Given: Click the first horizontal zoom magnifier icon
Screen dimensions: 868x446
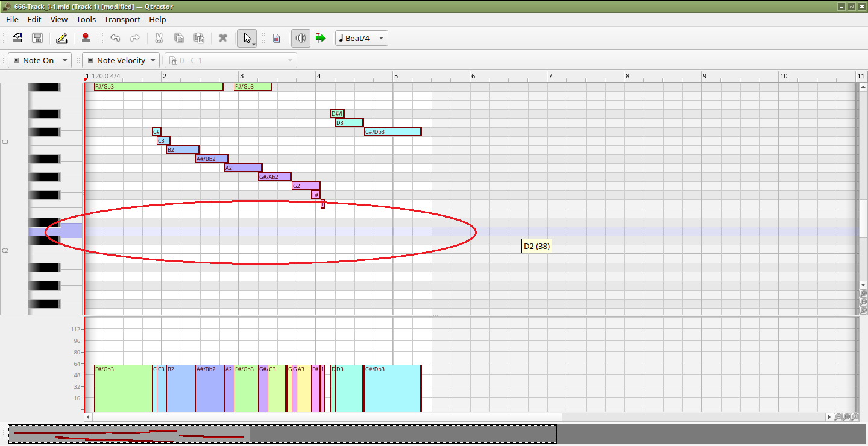Looking at the screenshot, I should 838,417.
